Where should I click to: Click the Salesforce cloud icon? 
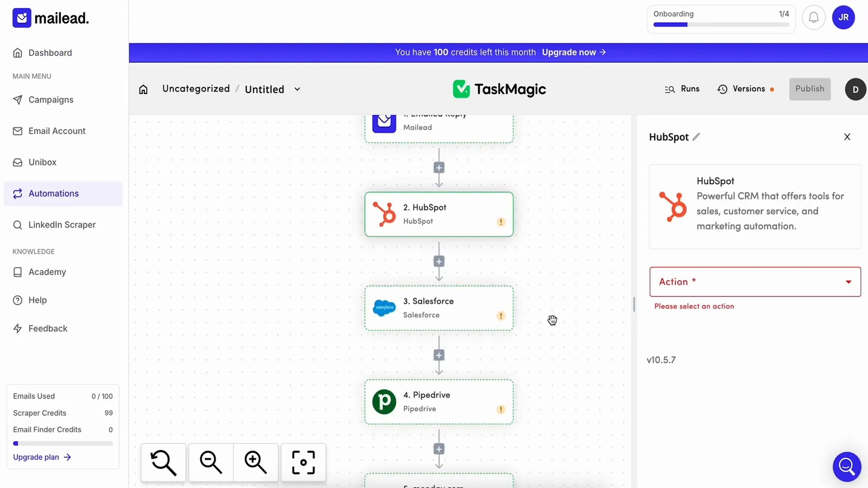[384, 308]
